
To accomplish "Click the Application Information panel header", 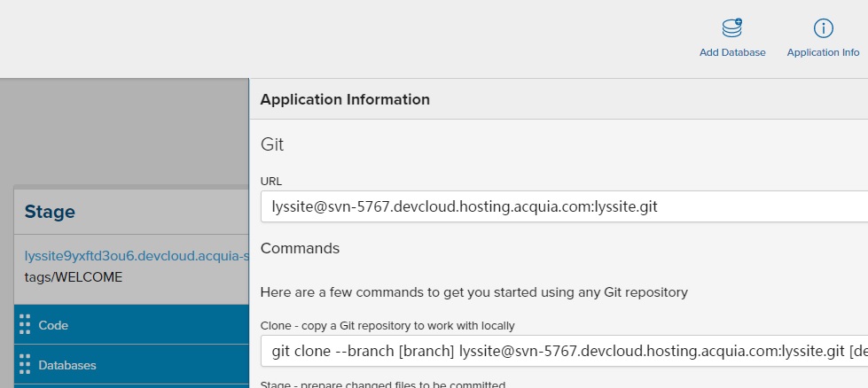I will pyautogui.click(x=345, y=99).
